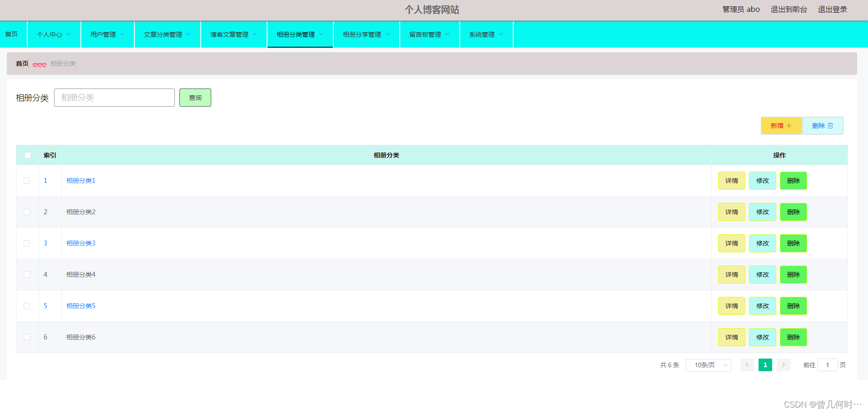
Task: Open the 相册分享管理 menu
Action: [x=367, y=34]
